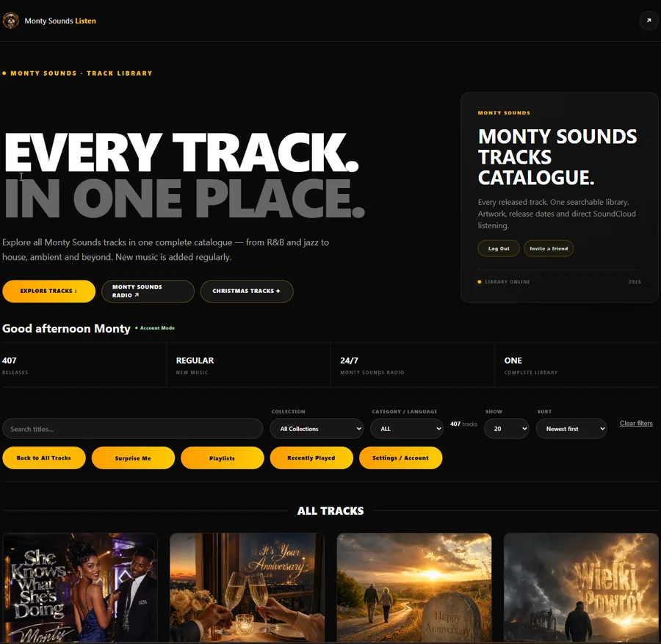Click the Surprise Me button
The height and width of the screenshot is (644, 661).
pyautogui.click(x=133, y=458)
